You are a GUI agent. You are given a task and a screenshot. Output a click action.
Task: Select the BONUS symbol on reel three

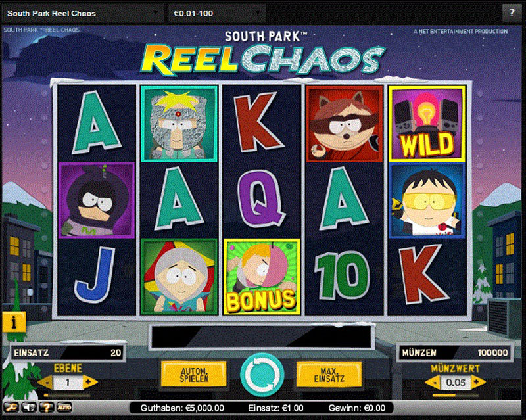click(262, 277)
